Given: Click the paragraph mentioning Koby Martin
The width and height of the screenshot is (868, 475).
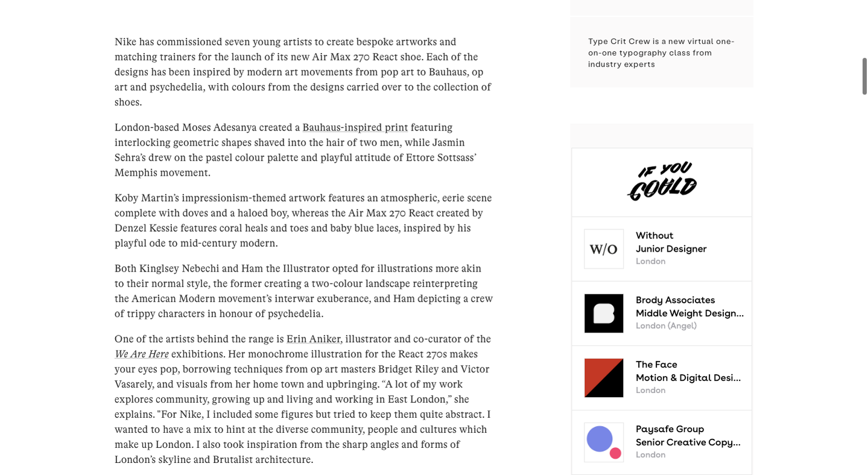Looking at the screenshot, I should [x=303, y=220].
